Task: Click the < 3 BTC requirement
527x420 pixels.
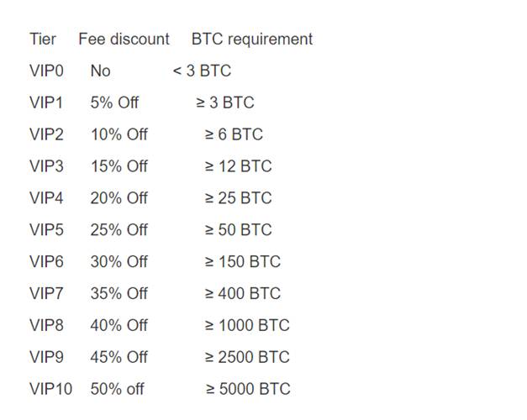Action: point(202,71)
